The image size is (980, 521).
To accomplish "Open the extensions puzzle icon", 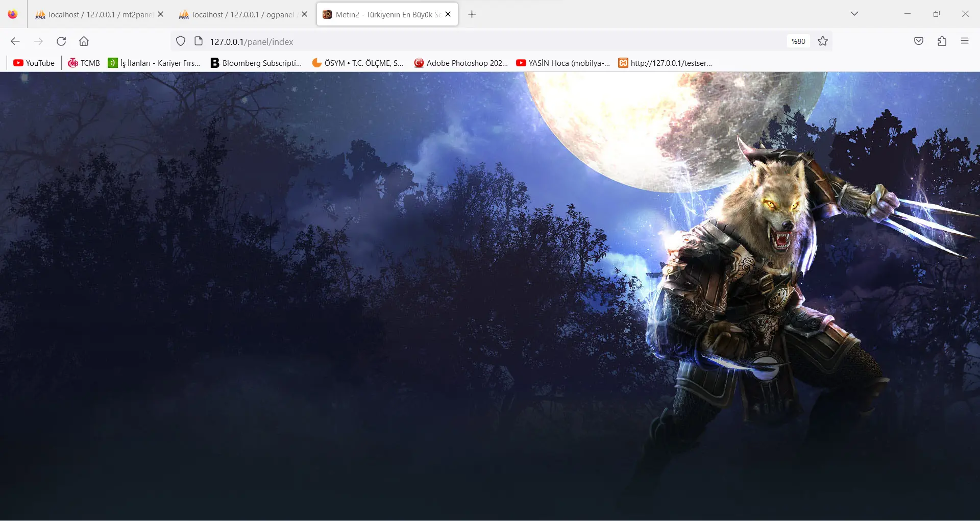I will [942, 41].
